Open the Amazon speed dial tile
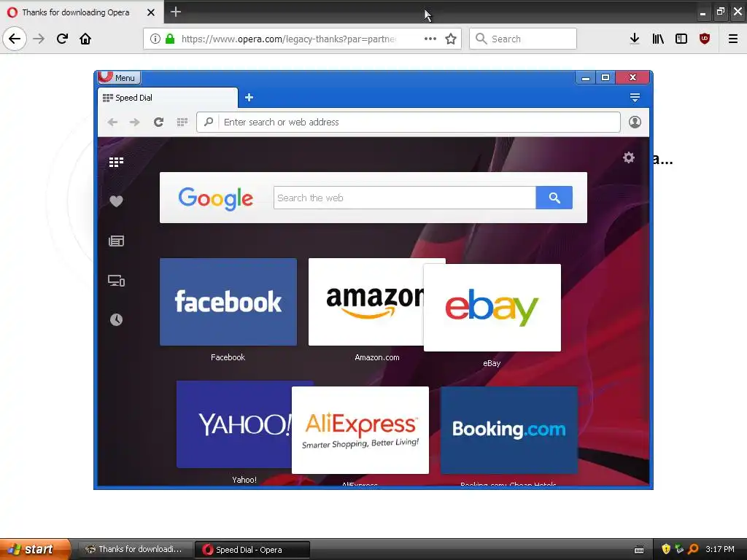Viewport: 747px width, 560px height. (x=366, y=302)
